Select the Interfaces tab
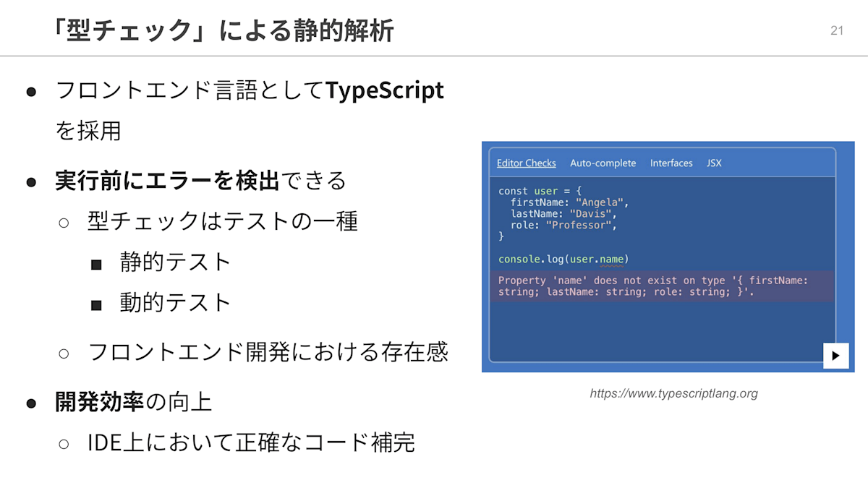Image resolution: width=868 pixels, height=488 pixels. pyautogui.click(x=671, y=163)
